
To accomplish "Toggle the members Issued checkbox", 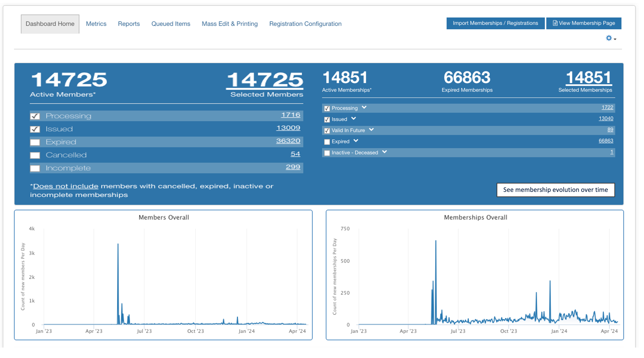I will click(35, 129).
